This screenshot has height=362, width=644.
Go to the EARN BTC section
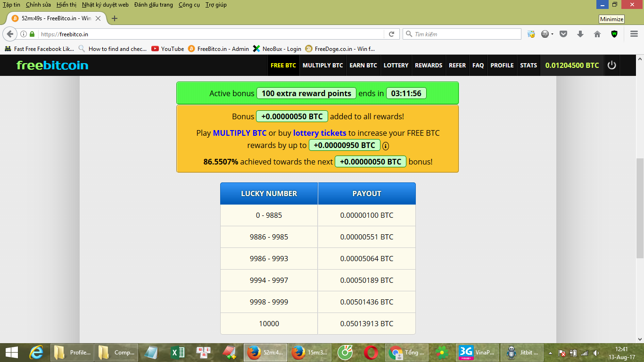[363, 65]
